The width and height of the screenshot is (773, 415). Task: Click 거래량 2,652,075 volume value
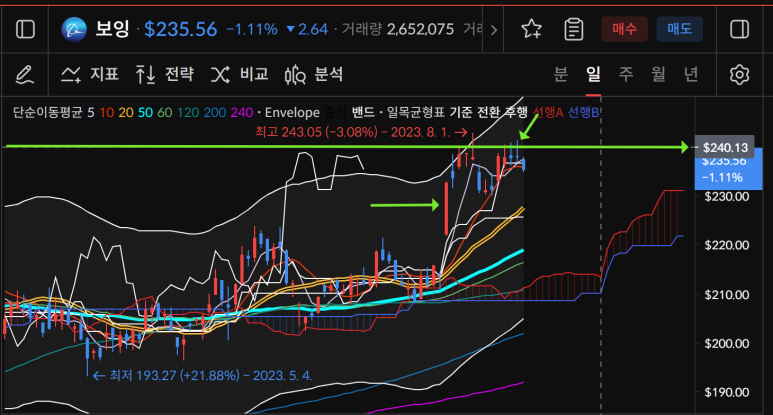(x=398, y=30)
